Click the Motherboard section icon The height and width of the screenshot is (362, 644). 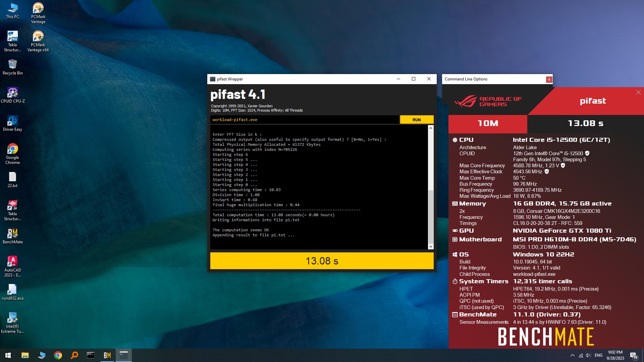coord(455,239)
